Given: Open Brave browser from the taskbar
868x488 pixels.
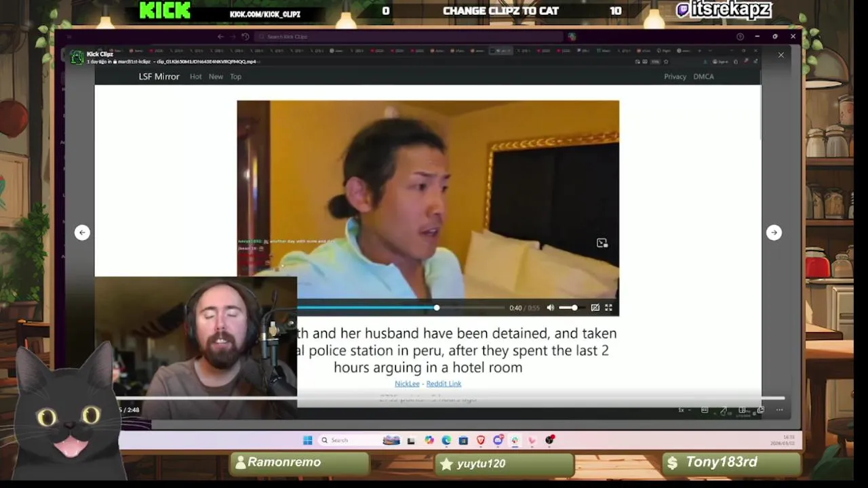Looking at the screenshot, I should pos(481,441).
